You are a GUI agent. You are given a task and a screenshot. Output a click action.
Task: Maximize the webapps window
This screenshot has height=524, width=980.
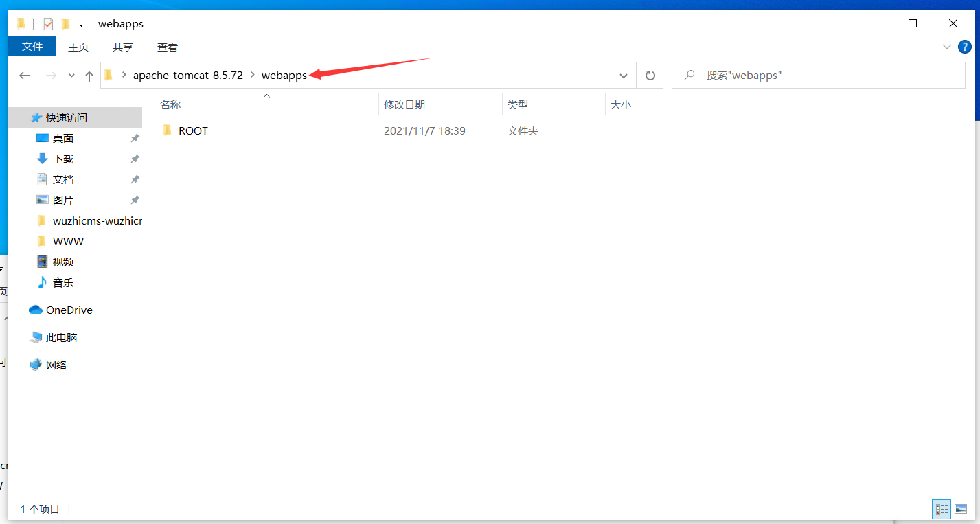913,23
